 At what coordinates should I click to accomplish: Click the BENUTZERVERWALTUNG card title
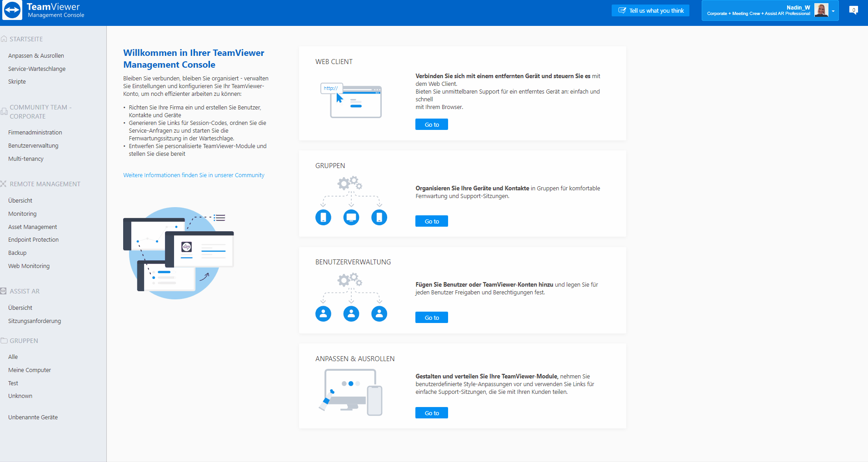click(x=353, y=262)
